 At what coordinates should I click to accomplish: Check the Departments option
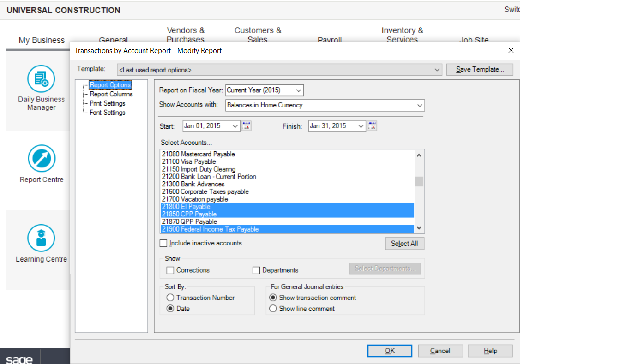256,270
